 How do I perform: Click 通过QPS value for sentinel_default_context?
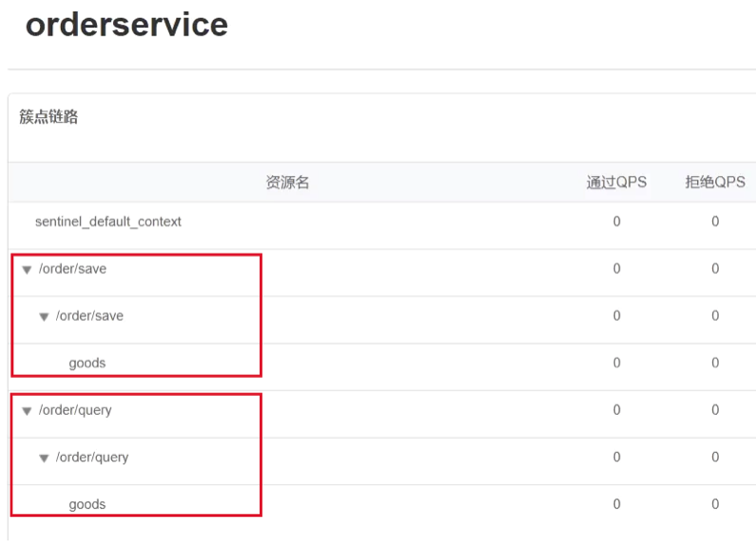click(x=616, y=222)
